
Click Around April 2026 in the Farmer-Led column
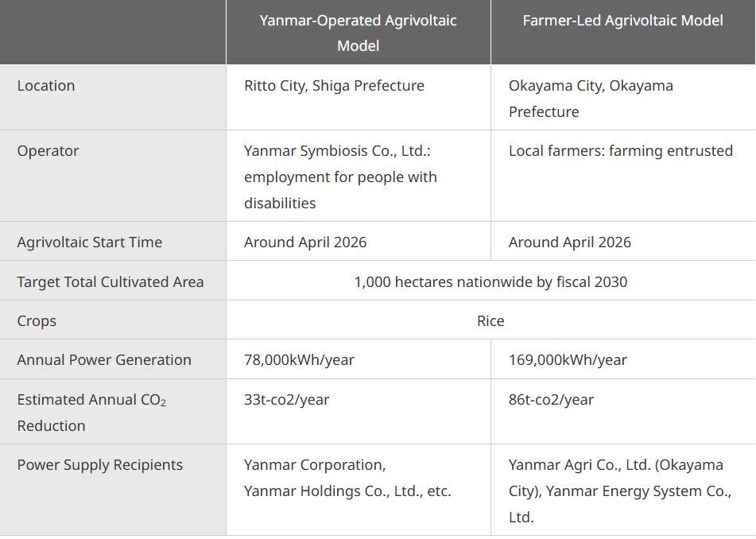569,242
